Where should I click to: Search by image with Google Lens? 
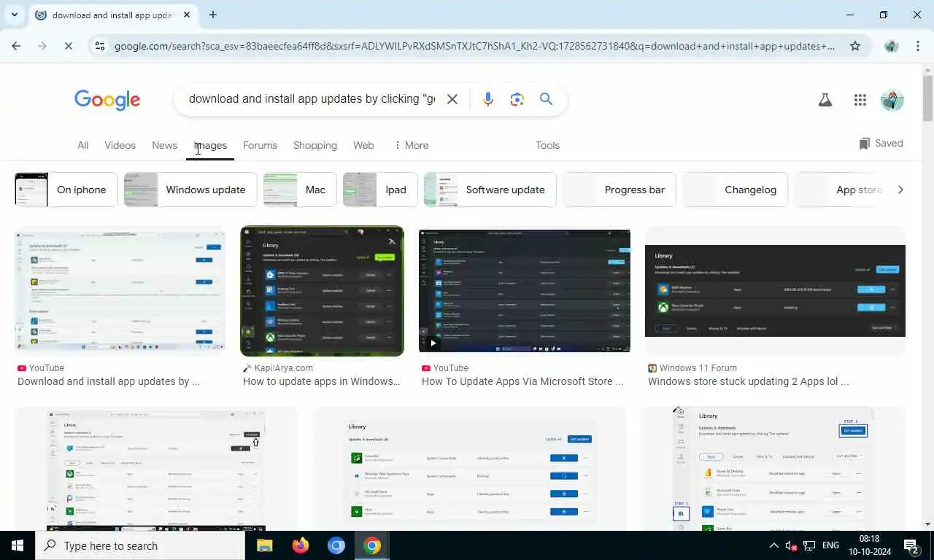point(517,99)
